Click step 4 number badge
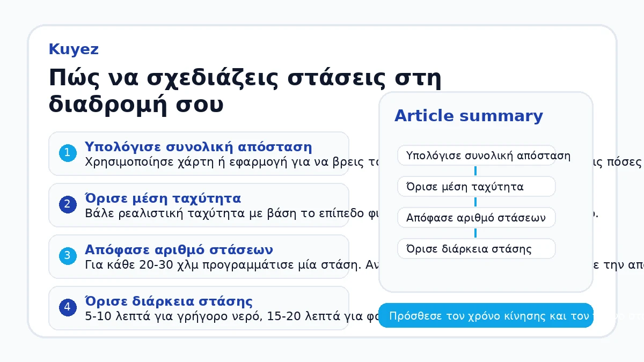This screenshot has width=644, height=362. [x=67, y=307]
